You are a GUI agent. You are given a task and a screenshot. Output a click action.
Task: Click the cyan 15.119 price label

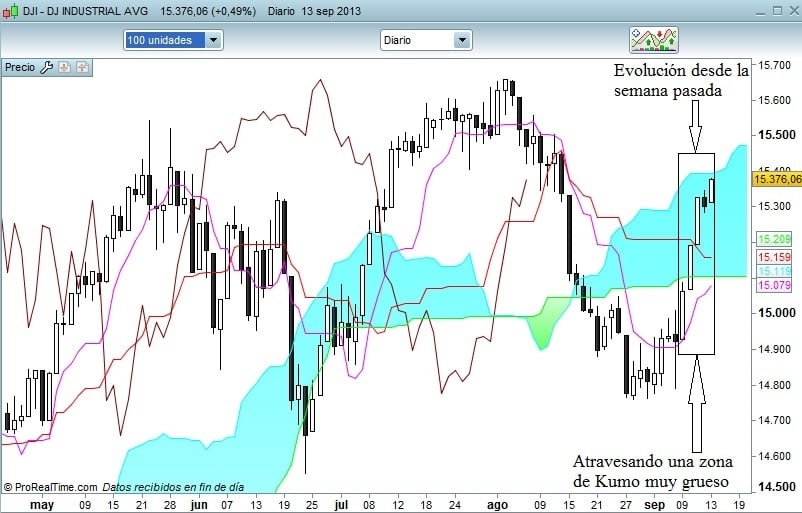[774, 271]
